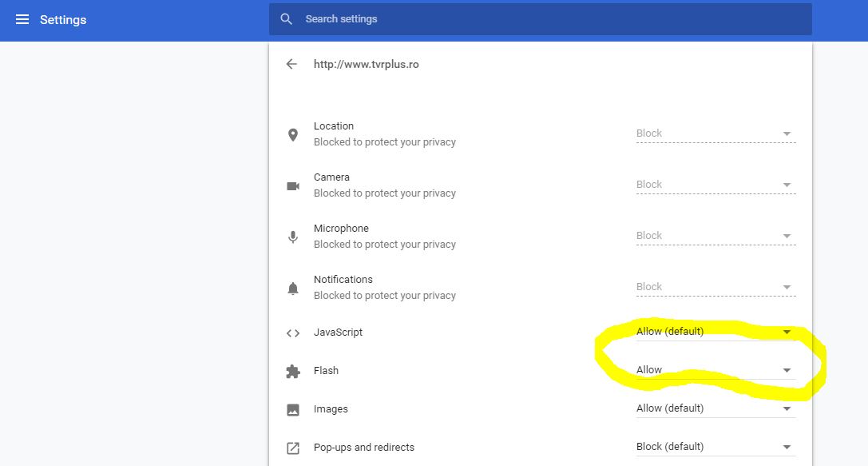Screen dimensions: 868x466
Task: Click the search magnifier icon
Action: click(x=286, y=18)
